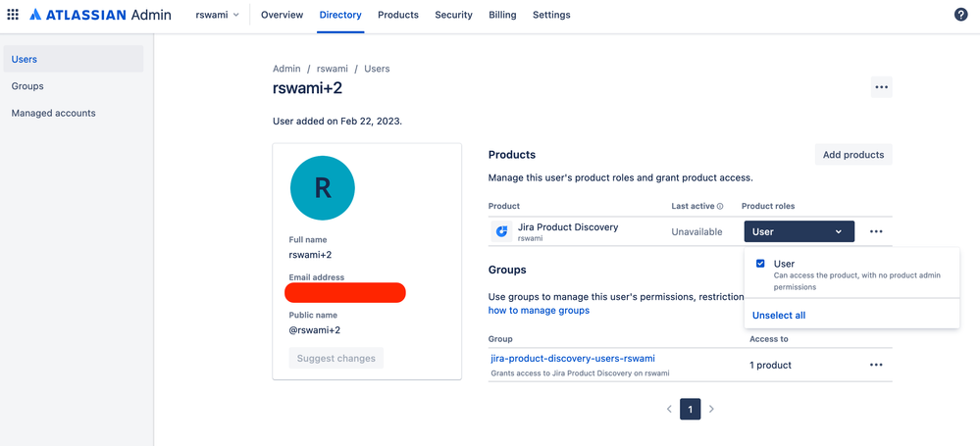Open the app switcher grid icon
Viewport: 980px width, 446px height.
point(13,15)
